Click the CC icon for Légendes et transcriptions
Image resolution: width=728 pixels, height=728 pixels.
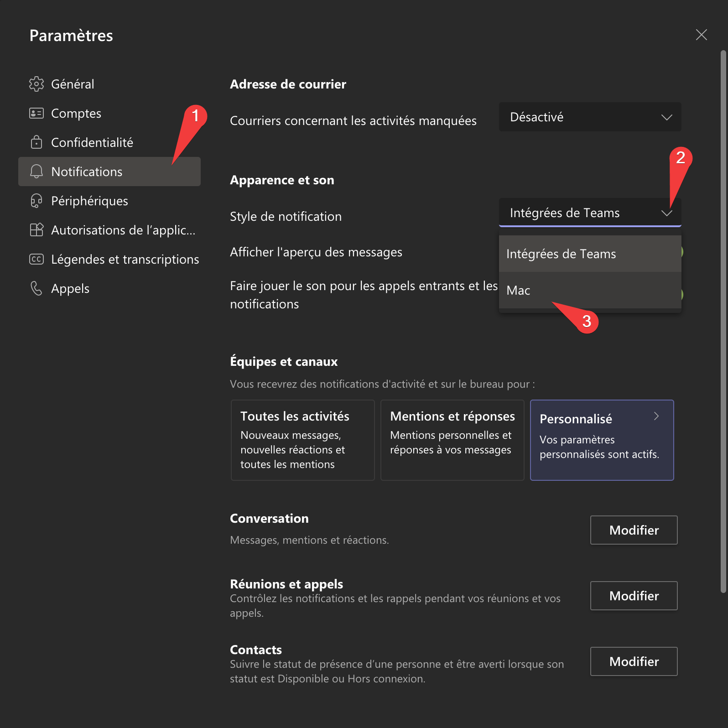pos(36,259)
